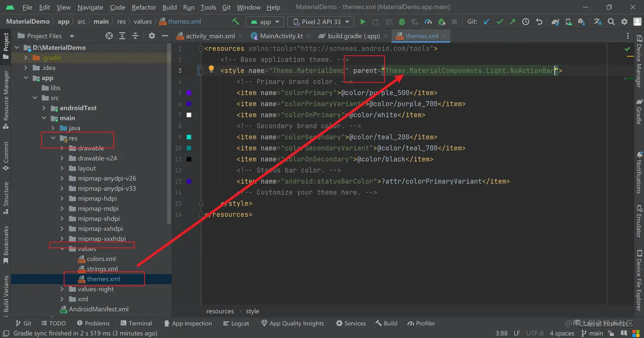Open the Terminal tool window
The width and height of the screenshot is (644, 338).
(x=136, y=324)
